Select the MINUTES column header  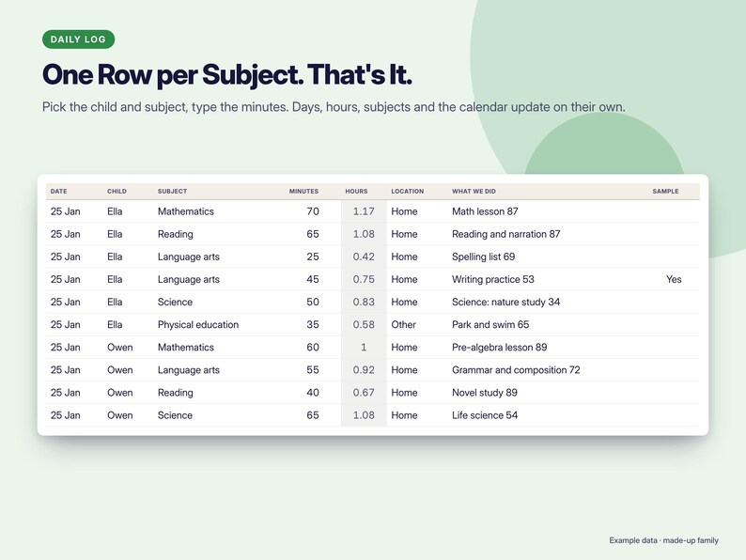pos(303,192)
